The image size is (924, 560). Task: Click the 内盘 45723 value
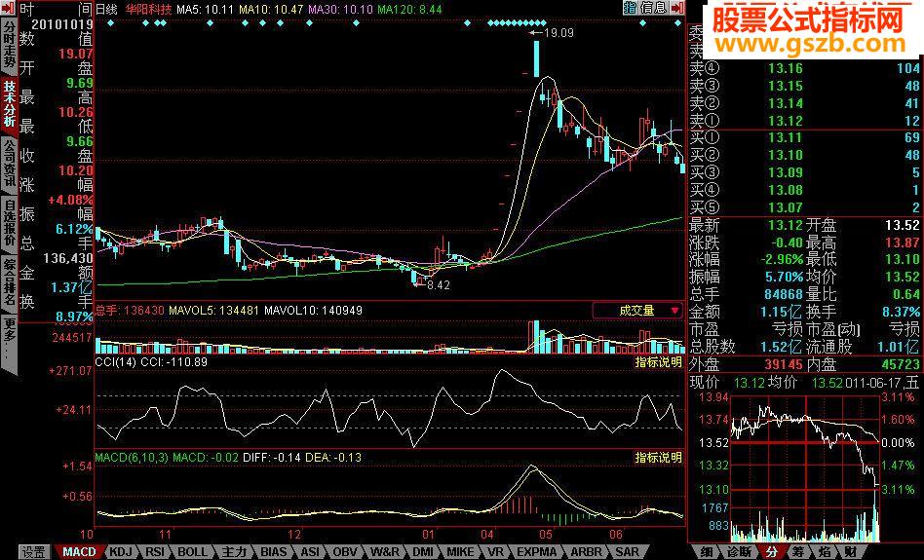(x=901, y=365)
